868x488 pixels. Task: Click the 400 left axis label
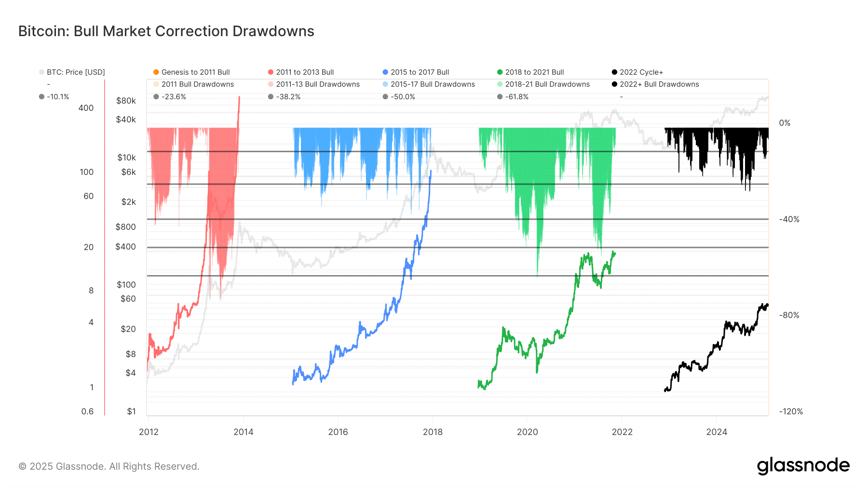coord(86,108)
